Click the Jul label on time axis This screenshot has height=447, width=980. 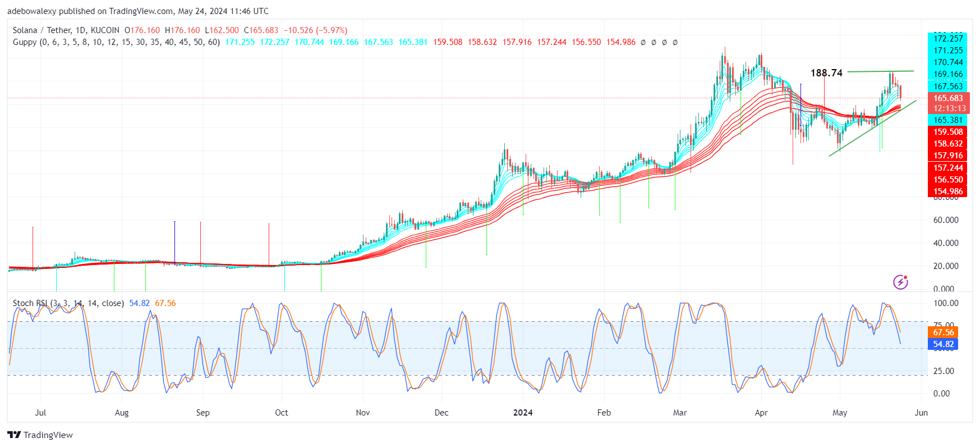coord(40,413)
